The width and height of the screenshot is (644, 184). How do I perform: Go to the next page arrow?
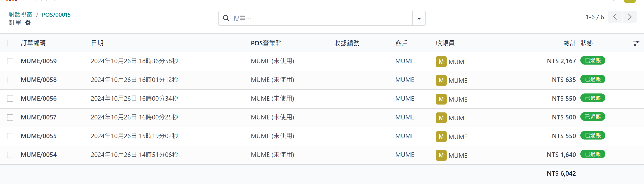pyautogui.click(x=630, y=17)
